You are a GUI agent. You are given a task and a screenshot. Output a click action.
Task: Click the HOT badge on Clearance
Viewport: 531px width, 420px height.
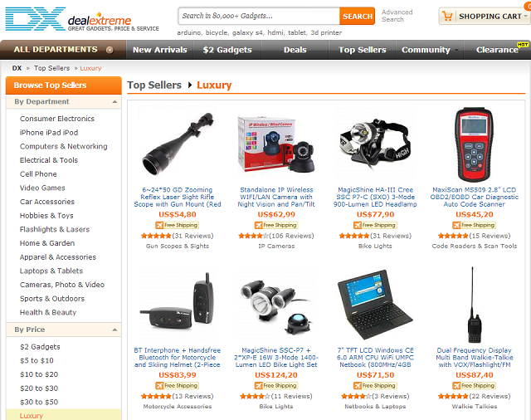[523, 44]
